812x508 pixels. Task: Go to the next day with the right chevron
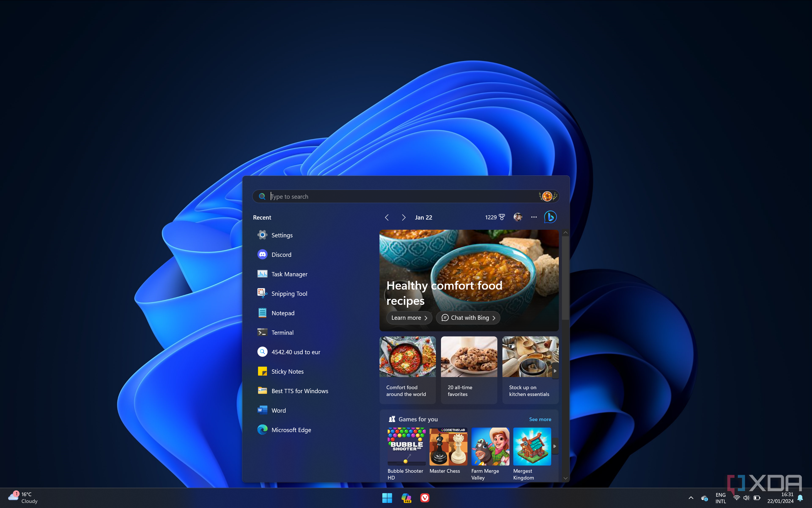pos(404,217)
